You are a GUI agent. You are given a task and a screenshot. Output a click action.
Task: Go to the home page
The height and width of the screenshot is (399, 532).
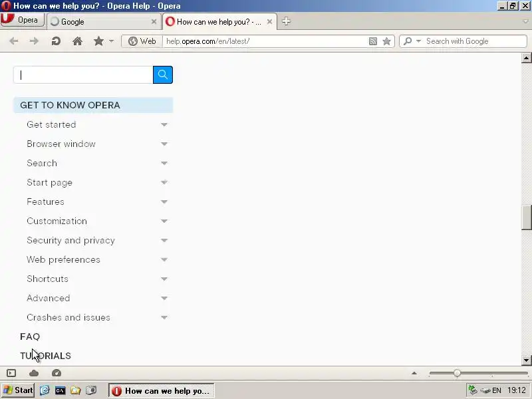pos(77,41)
